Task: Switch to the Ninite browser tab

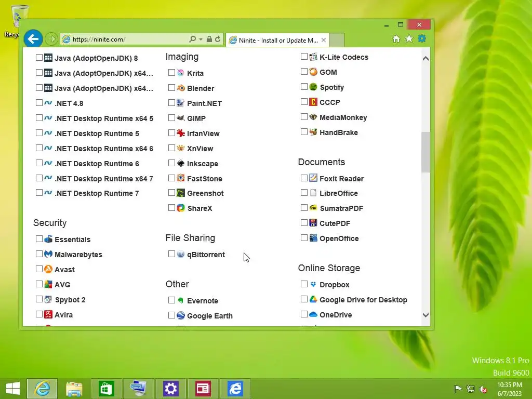Action: [x=277, y=41]
